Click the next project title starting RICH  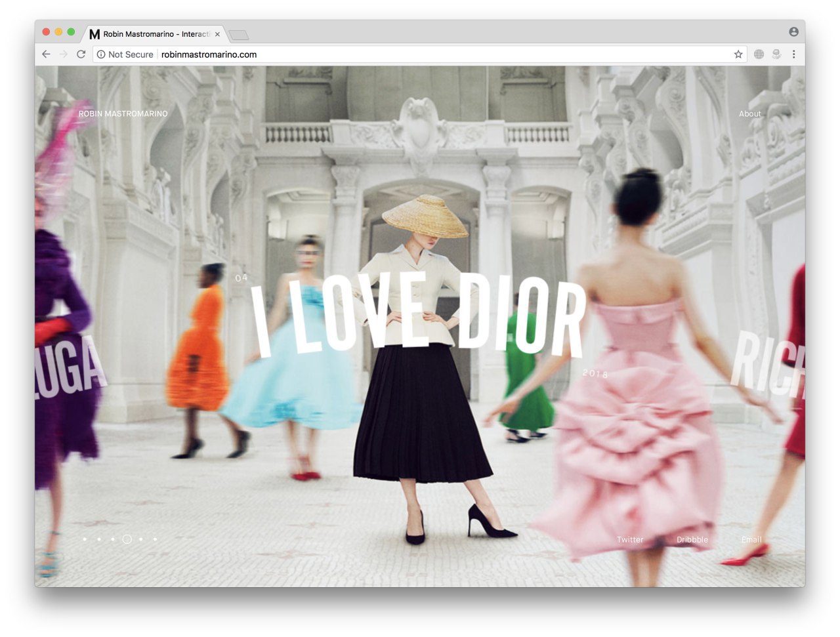point(768,364)
